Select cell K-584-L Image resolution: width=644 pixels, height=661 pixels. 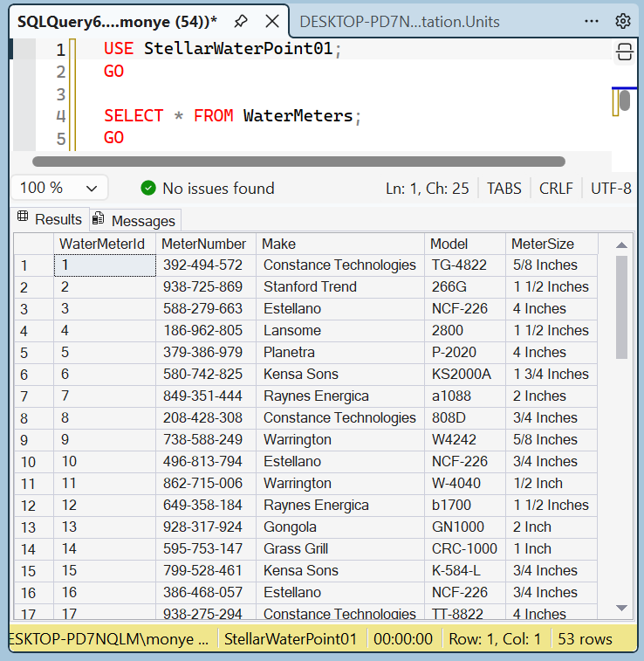tap(465, 571)
